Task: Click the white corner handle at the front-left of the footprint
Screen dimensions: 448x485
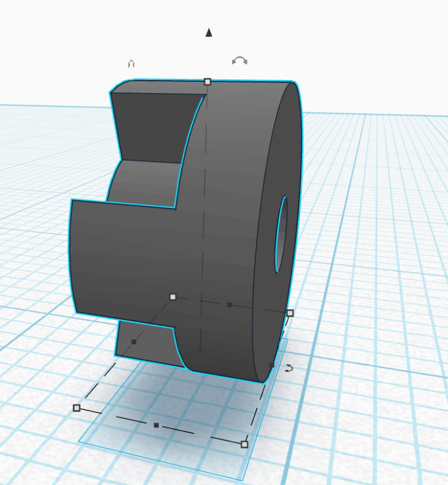Action: coord(76,407)
